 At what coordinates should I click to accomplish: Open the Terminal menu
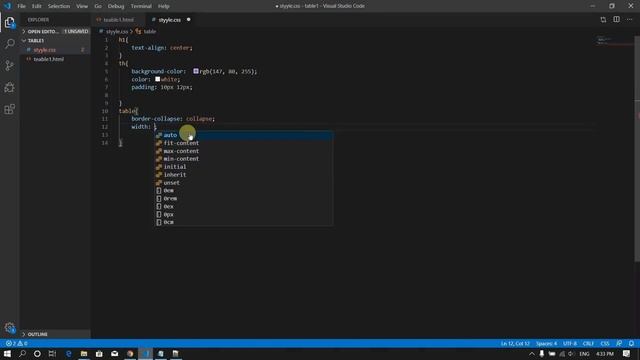[141, 6]
